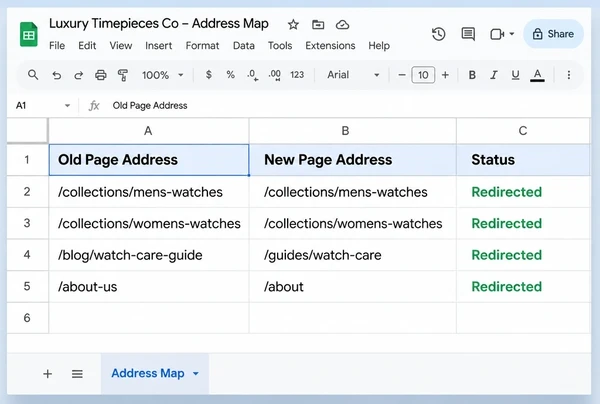The width and height of the screenshot is (600, 404).
Task: Select row 4 header
Action: point(27,255)
